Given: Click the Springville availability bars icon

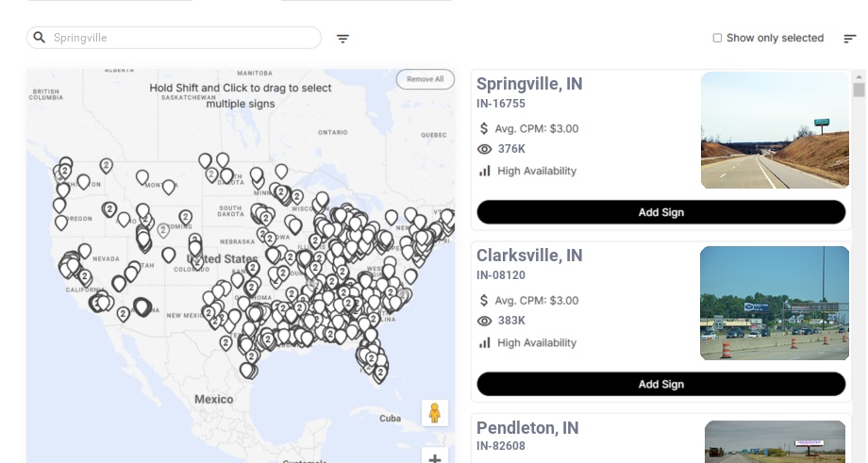Looking at the screenshot, I should coord(485,171).
